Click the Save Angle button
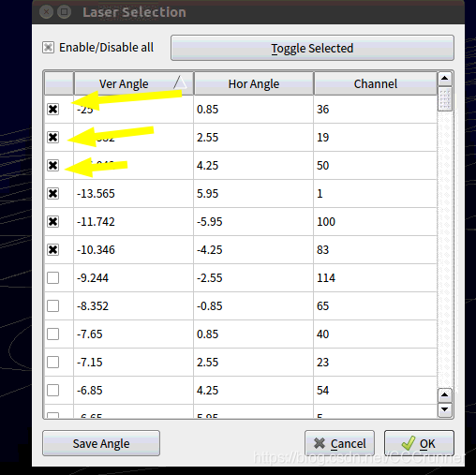 tap(101, 443)
